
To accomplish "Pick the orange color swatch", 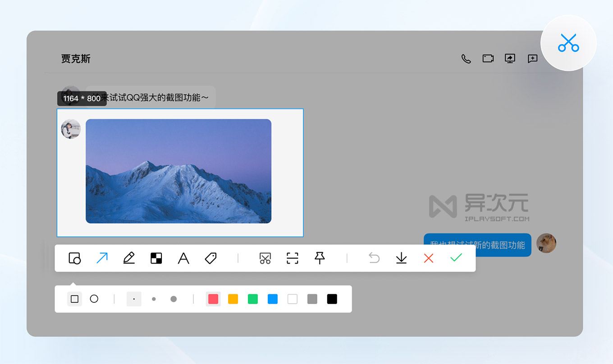I will coord(233,299).
